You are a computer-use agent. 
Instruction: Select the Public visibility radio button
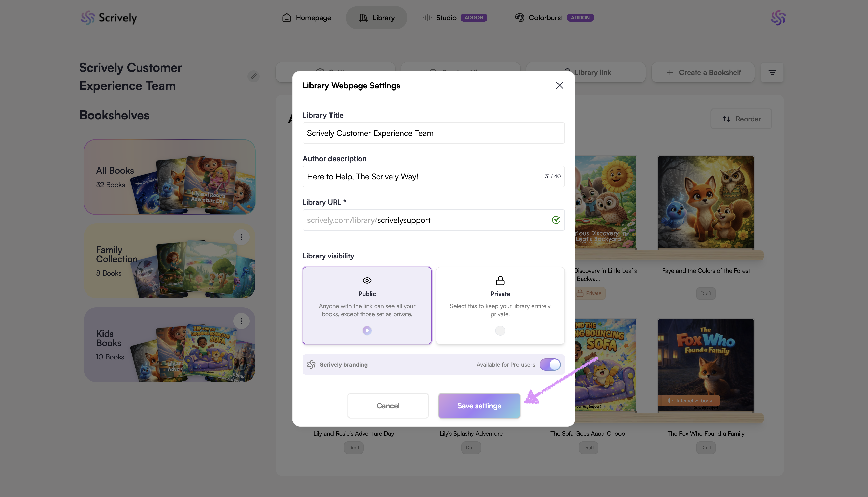click(367, 330)
